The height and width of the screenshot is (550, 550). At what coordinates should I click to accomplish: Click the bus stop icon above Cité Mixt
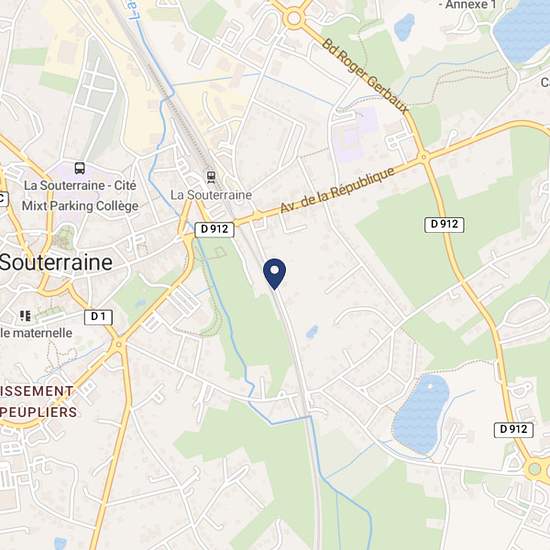(x=80, y=168)
